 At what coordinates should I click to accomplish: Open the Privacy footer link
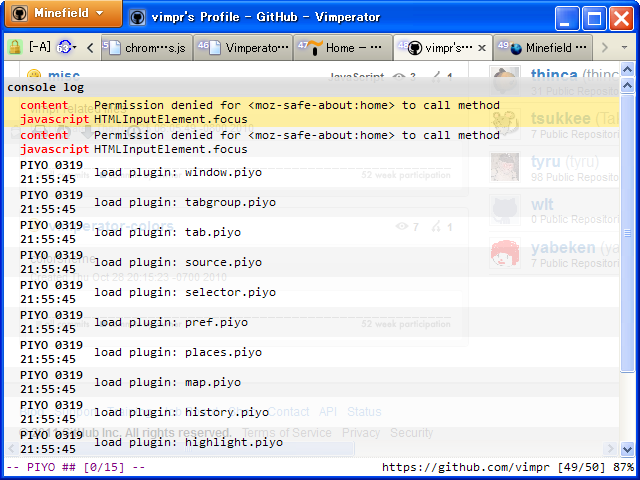coord(361,433)
